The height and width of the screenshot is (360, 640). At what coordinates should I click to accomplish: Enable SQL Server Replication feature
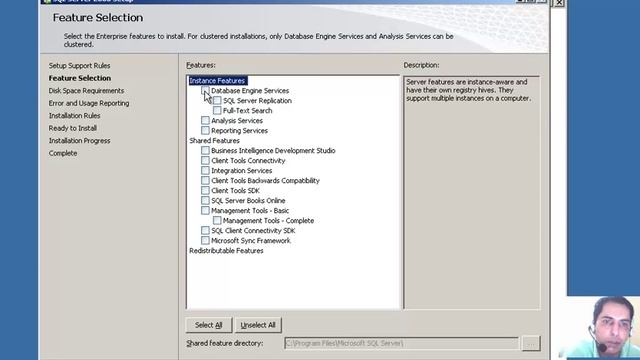coord(217,100)
